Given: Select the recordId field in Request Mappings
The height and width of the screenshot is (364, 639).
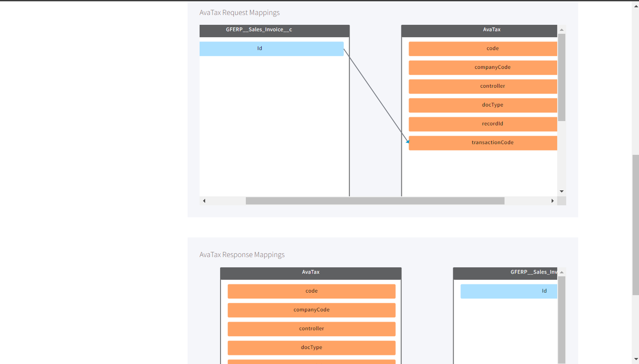Looking at the screenshot, I should 483,124.
